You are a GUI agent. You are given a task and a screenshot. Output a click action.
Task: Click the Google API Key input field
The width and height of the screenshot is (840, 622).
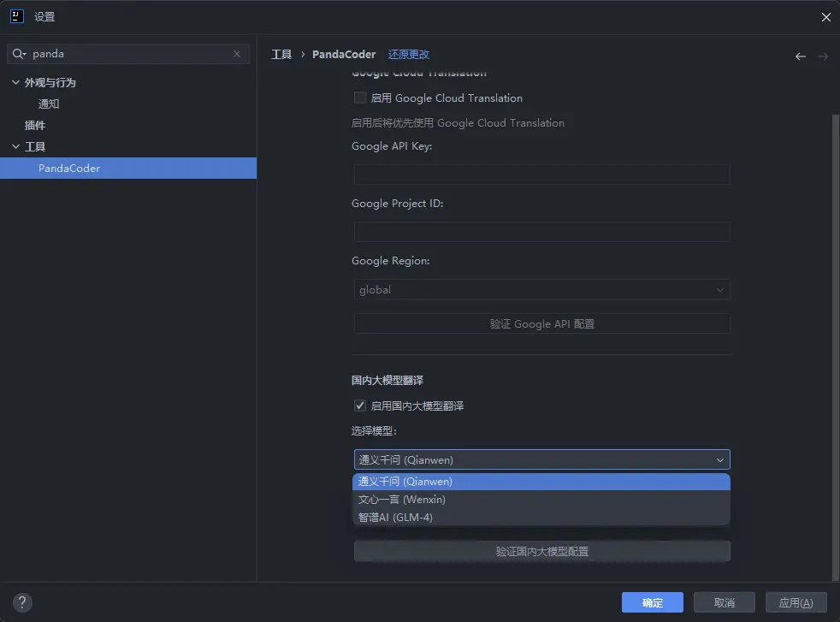click(541, 175)
